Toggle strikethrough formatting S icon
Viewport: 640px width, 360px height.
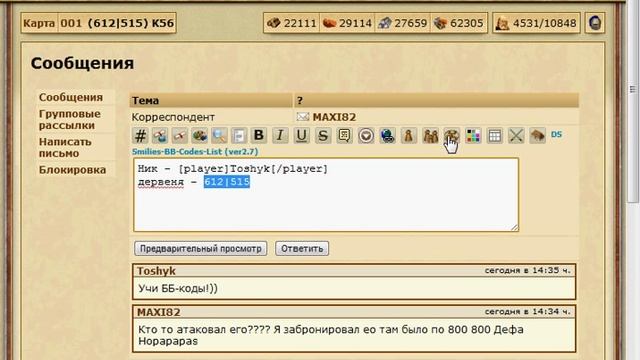point(323,136)
